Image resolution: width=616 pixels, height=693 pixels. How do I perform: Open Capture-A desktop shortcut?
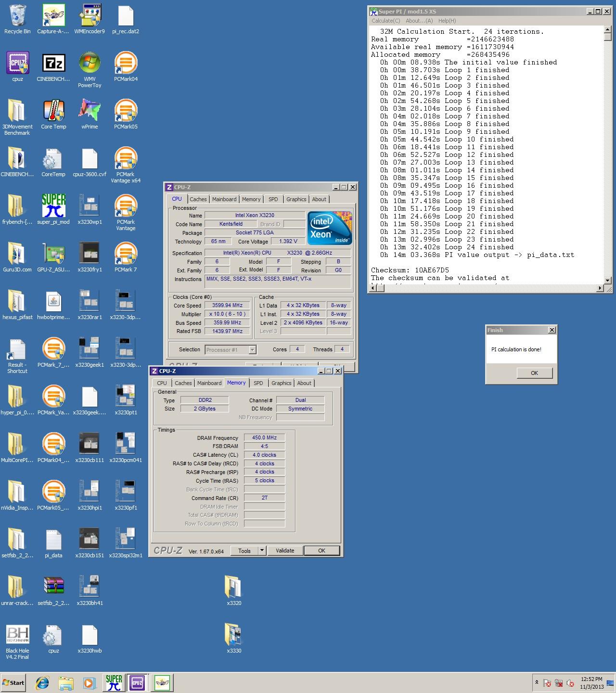click(53, 16)
